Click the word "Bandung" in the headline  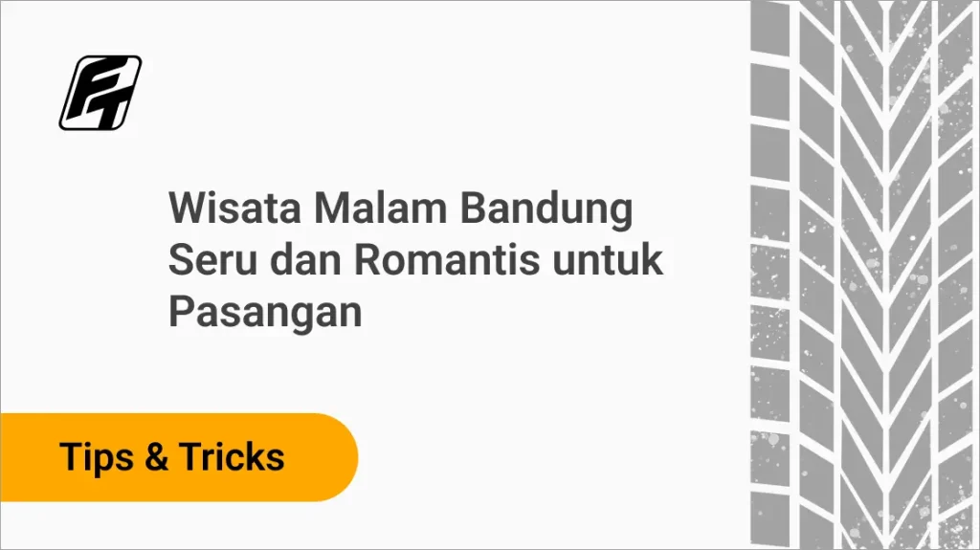546,209
